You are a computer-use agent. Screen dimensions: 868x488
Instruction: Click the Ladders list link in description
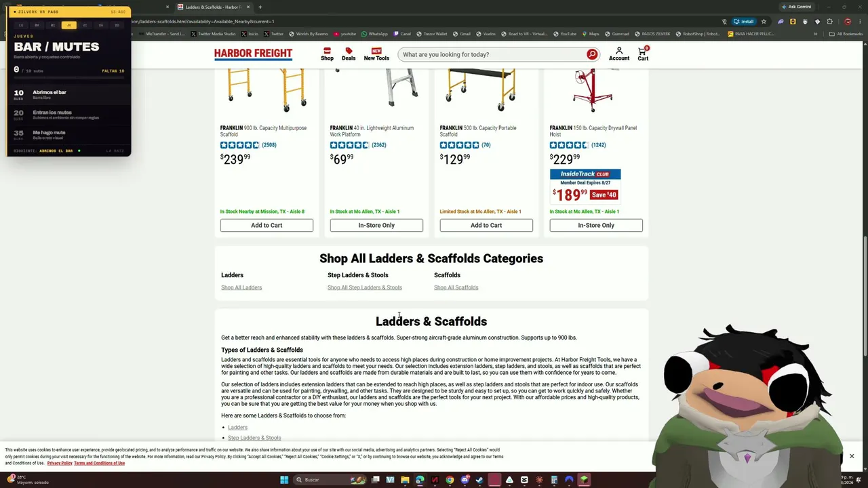pos(237,428)
